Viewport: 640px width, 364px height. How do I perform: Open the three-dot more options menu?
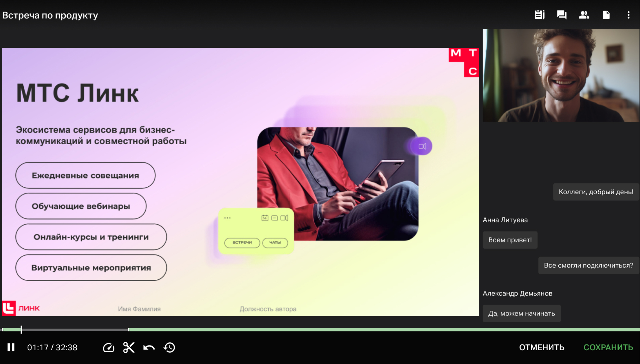click(628, 15)
